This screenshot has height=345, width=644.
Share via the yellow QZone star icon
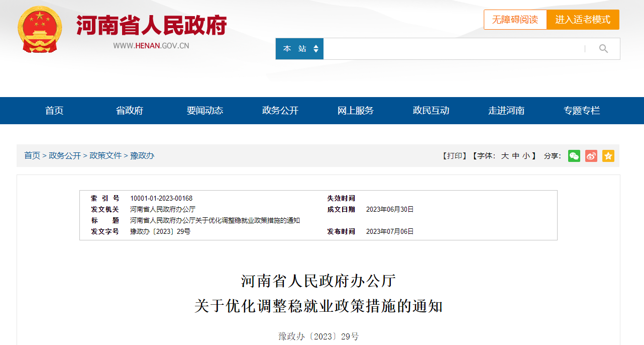point(608,156)
